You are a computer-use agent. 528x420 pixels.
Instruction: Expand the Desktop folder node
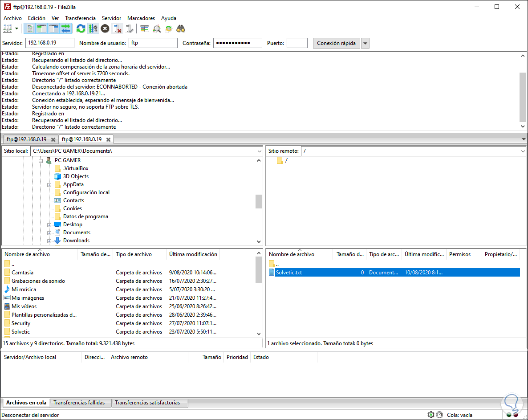[x=49, y=225]
